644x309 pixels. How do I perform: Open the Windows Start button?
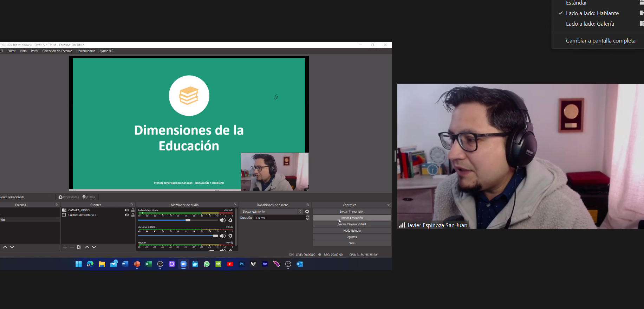coord(79,264)
